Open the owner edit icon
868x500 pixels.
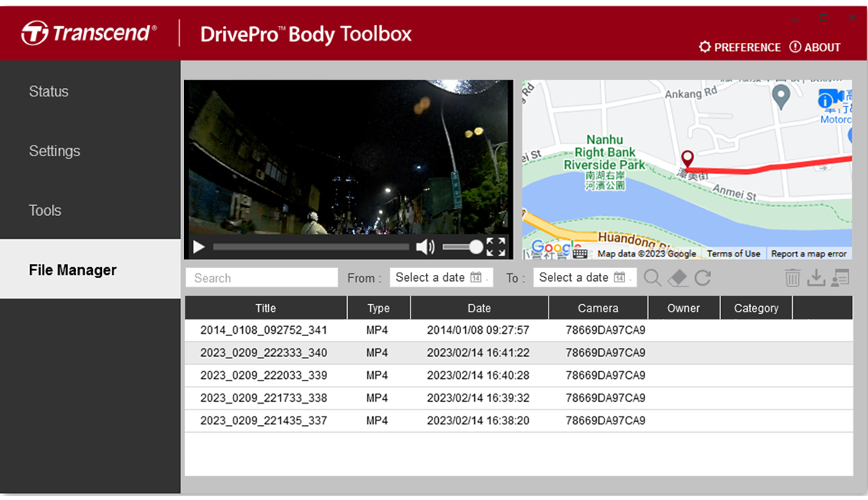840,278
